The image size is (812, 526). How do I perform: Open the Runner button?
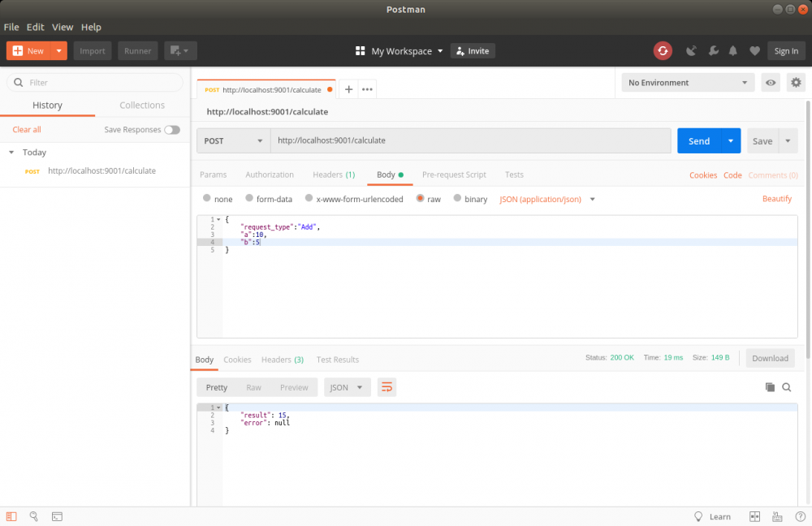[138, 51]
